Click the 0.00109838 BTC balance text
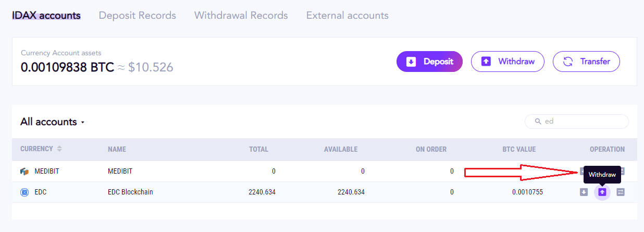Image resolution: width=644 pixels, height=232 pixels. click(x=67, y=67)
